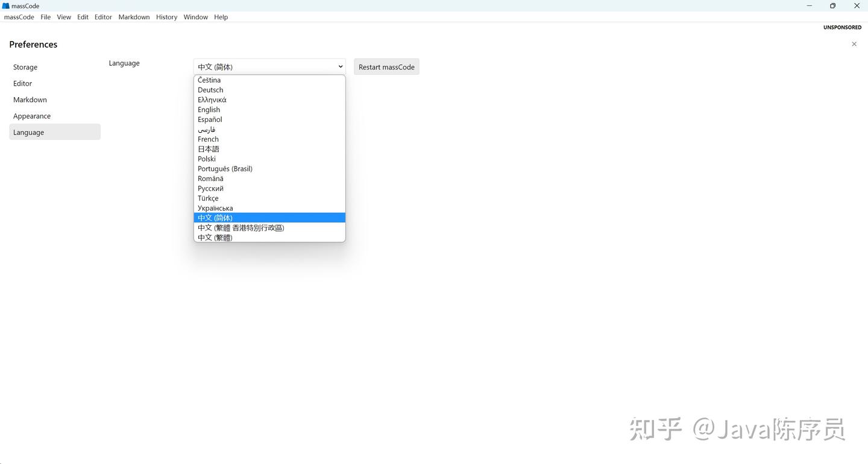Choose Español from the language list

(x=269, y=119)
